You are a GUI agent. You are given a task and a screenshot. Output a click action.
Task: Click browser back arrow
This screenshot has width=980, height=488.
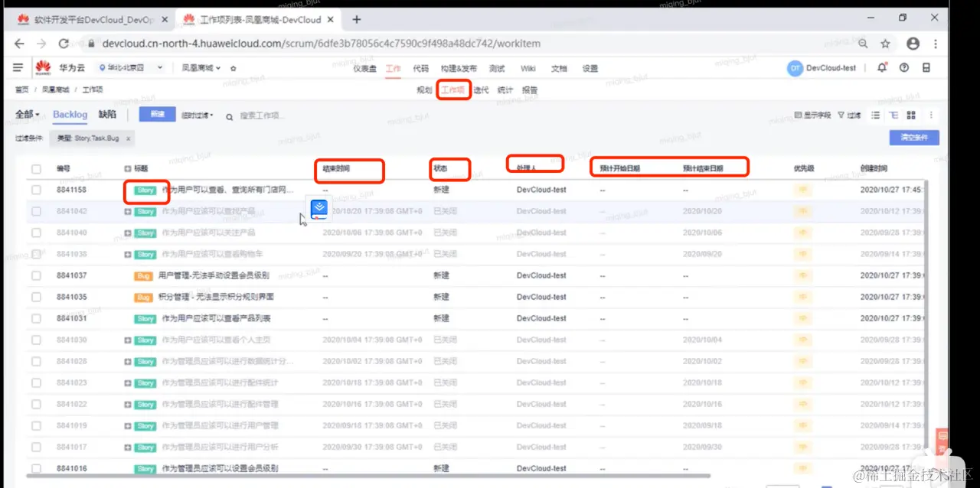pos(20,44)
